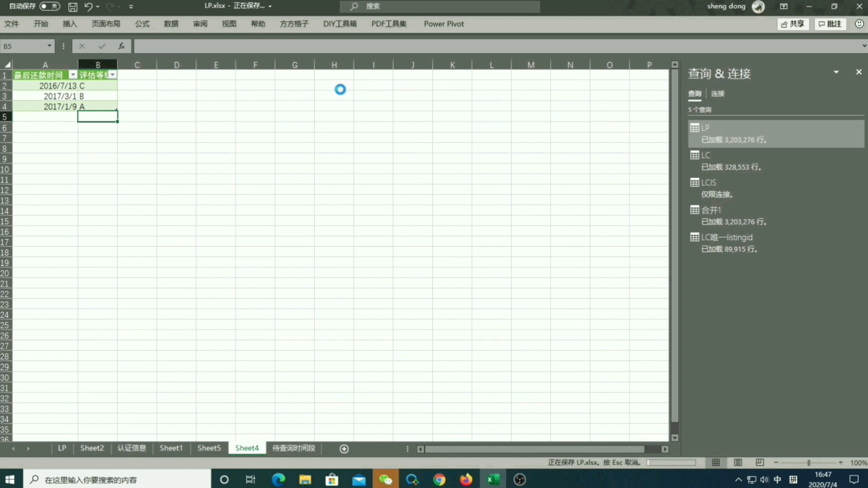The height and width of the screenshot is (488, 868).
Task: Open filter dropdown for 评估等级 column
Action: pyautogui.click(x=113, y=75)
